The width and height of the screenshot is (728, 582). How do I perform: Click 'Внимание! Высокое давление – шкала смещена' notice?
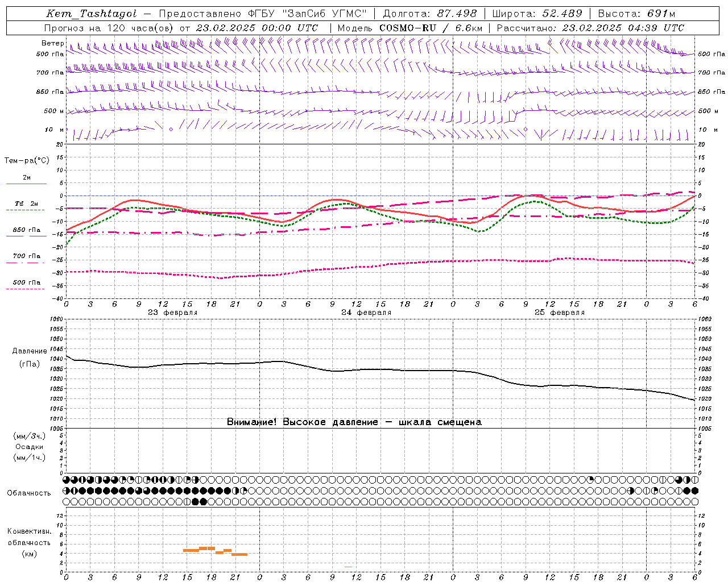point(354,422)
